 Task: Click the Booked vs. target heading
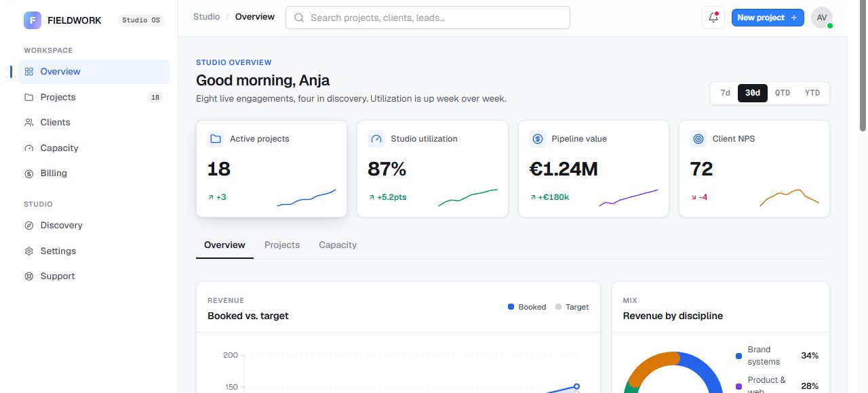point(248,316)
